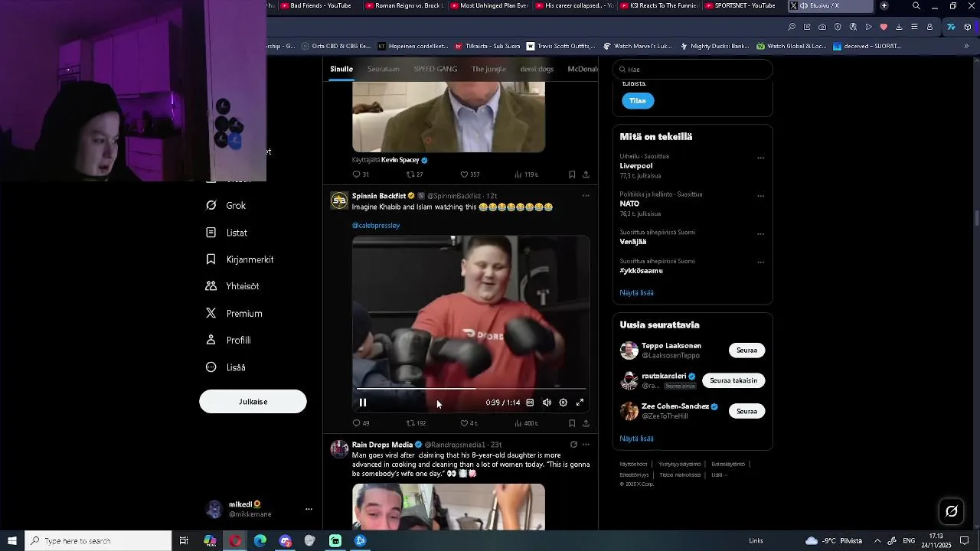Like the Spinnin Backfist post
The width and height of the screenshot is (980, 551).
[469, 423]
